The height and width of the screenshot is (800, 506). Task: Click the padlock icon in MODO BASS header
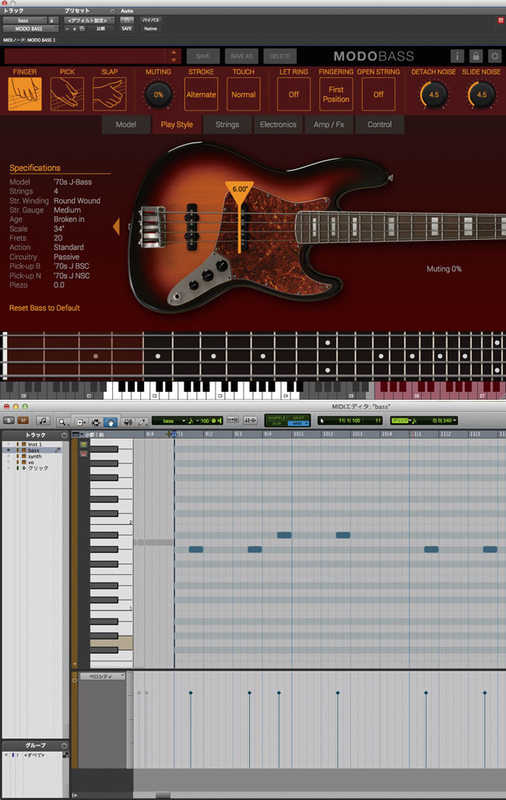tap(476, 56)
